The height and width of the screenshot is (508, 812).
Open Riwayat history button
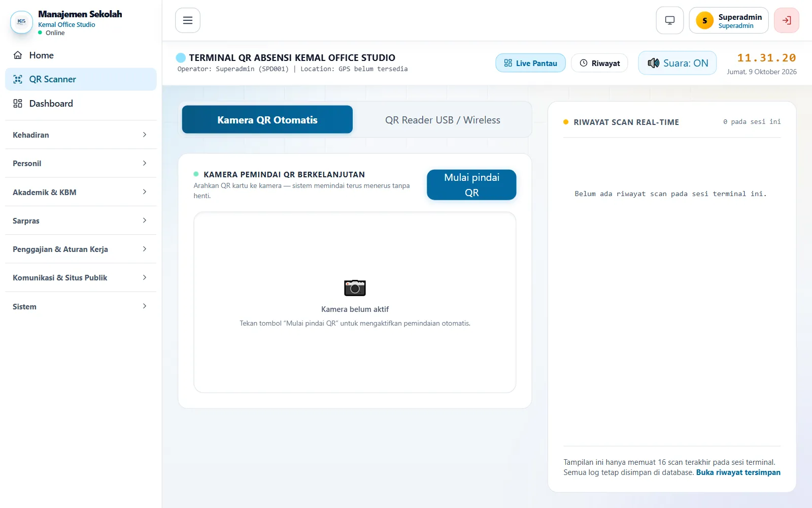[599, 63]
